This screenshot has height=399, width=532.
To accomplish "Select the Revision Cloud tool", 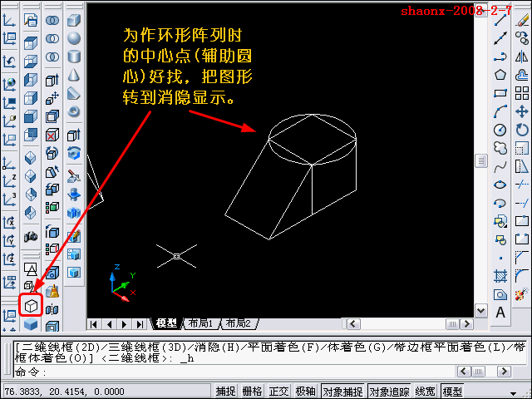I will 500,148.
